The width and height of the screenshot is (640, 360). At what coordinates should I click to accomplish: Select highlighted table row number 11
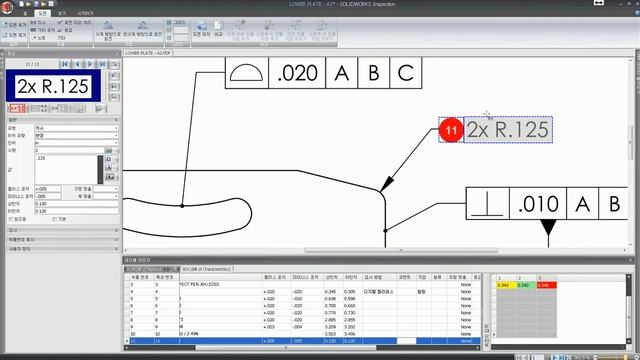(303, 341)
